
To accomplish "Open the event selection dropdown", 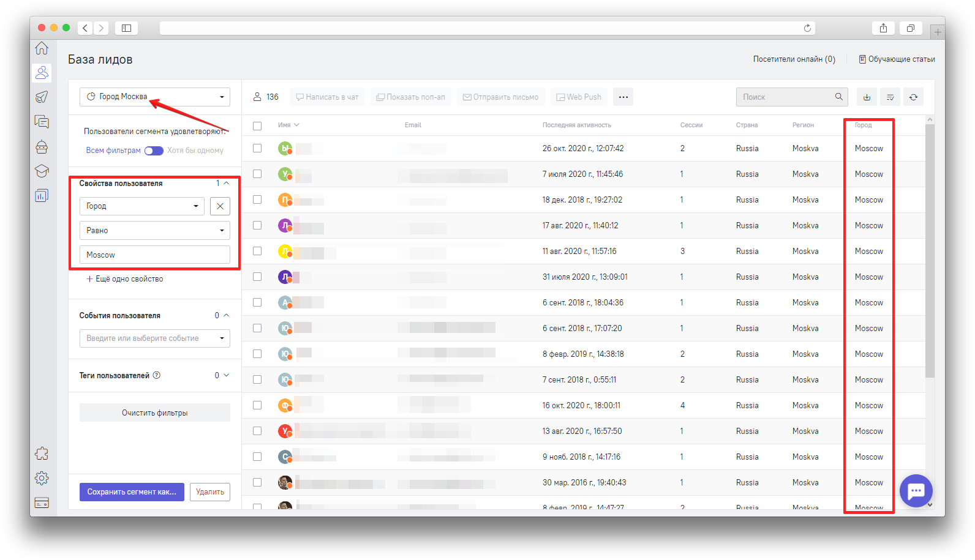I will point(155,338).
